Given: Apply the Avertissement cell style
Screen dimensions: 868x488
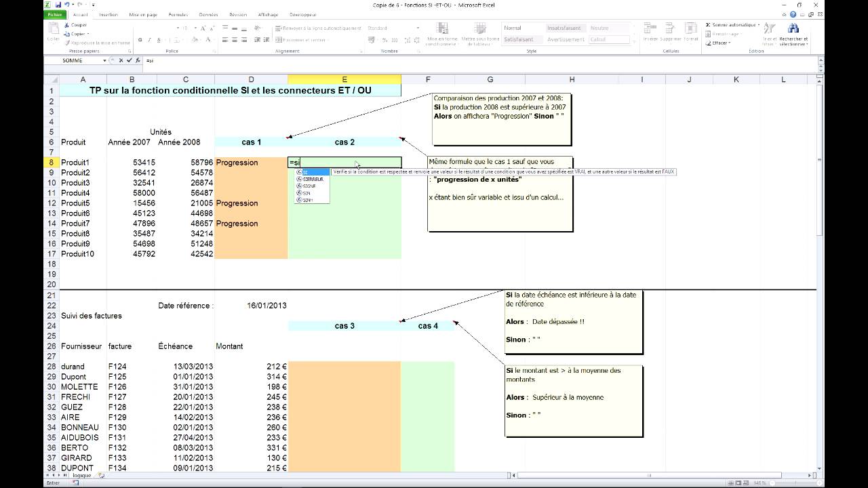Looking at the screenshot, I should pos(566,39).
